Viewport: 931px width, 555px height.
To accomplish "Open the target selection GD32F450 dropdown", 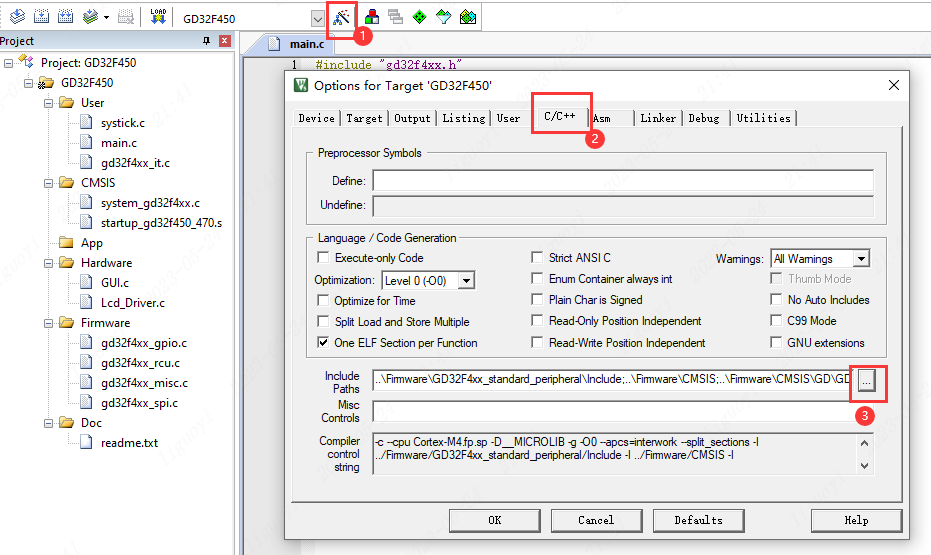I will (318, 18).
